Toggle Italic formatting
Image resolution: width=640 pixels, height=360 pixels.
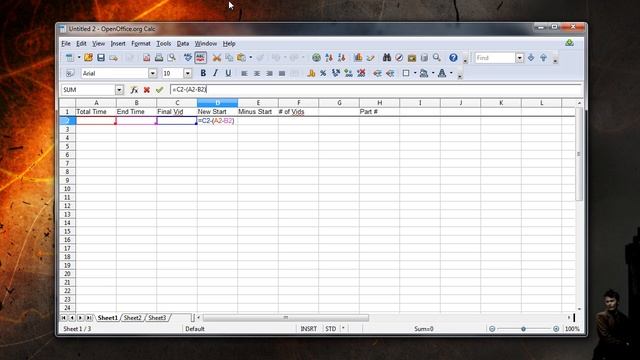coord(216,73)
